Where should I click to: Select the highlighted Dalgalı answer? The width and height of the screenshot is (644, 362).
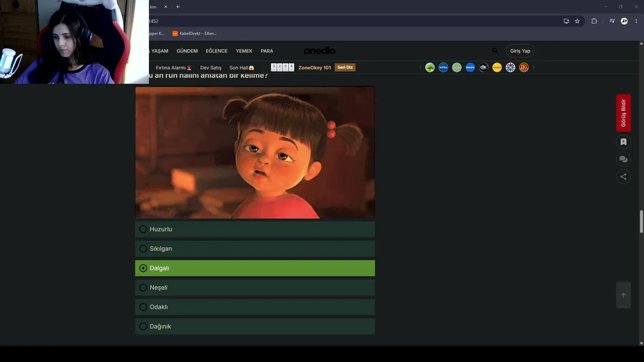point(255,268)
